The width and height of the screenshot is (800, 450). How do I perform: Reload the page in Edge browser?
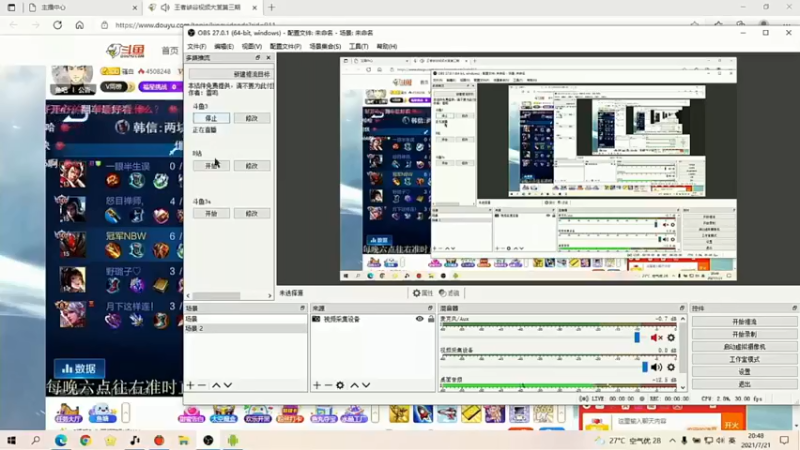click(x=58, y=25)
